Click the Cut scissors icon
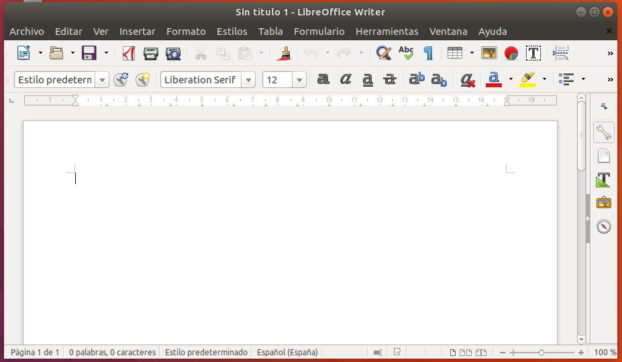The width and height of the screenshot is (622, 362). (x=201, y=53)
